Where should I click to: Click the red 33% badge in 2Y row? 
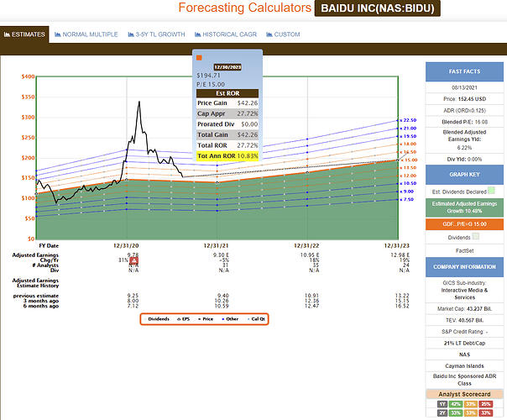(x=486, y=413)
